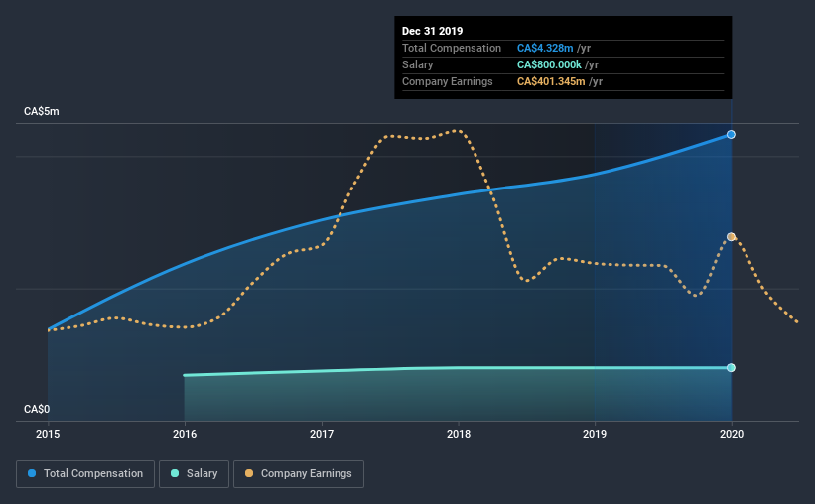Click the 2015 x-axis label
The width and height of the screenshot is (815, 504).
48,434
